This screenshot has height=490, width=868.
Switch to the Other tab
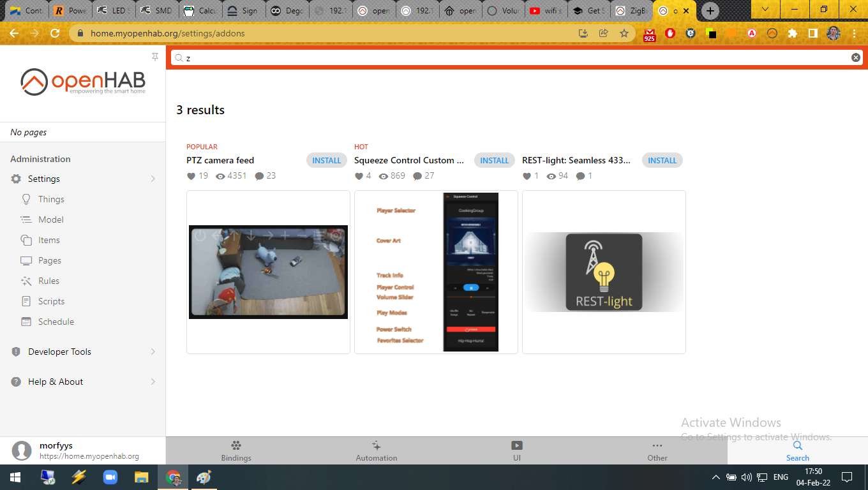(657, 450)
